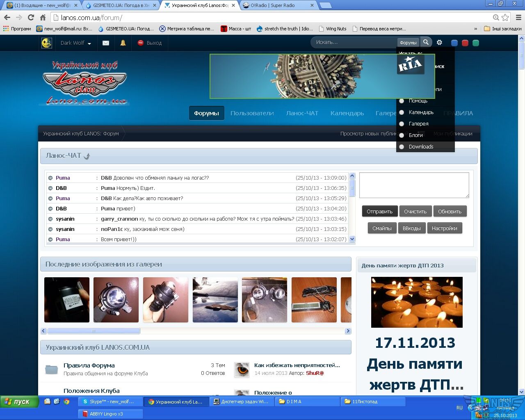Screen dimensions: 525x420
Task: Choose the Downloads search radio option
Action: (x=402, y=147)
